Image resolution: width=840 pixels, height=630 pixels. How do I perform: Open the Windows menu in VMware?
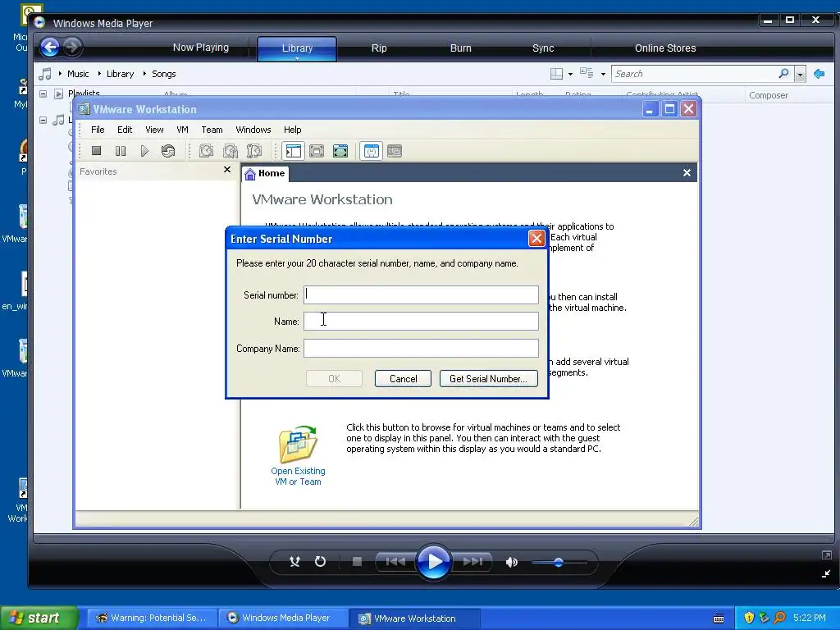click(253, 130)
